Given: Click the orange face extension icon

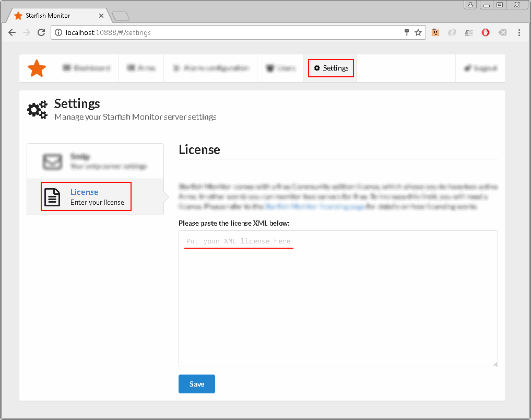Looking at the screenshot, I should (435, 32).
